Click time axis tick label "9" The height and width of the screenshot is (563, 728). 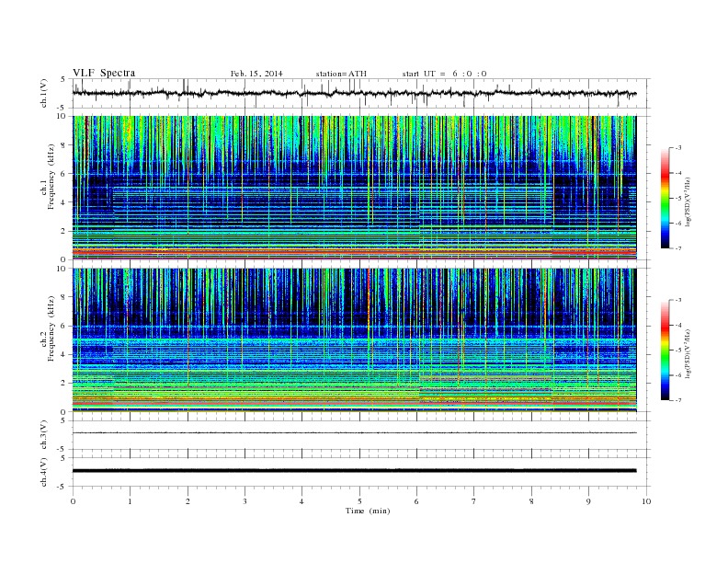click(x=588, y=501)
